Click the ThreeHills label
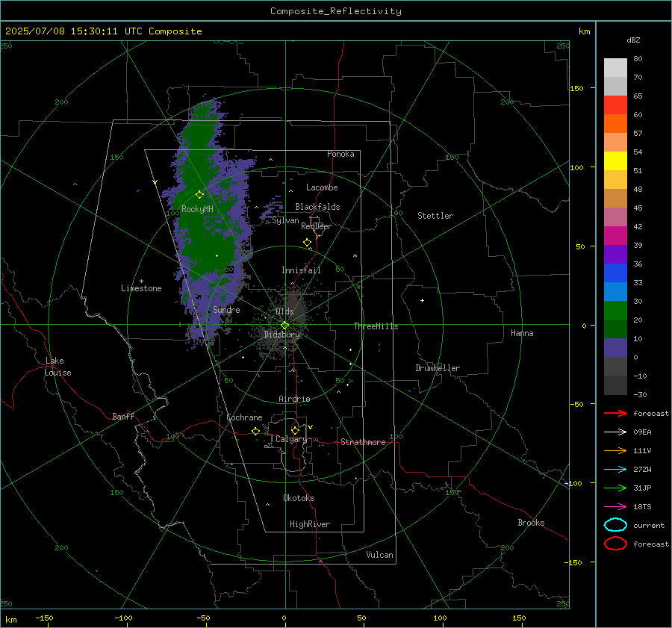 click(376, 326)
